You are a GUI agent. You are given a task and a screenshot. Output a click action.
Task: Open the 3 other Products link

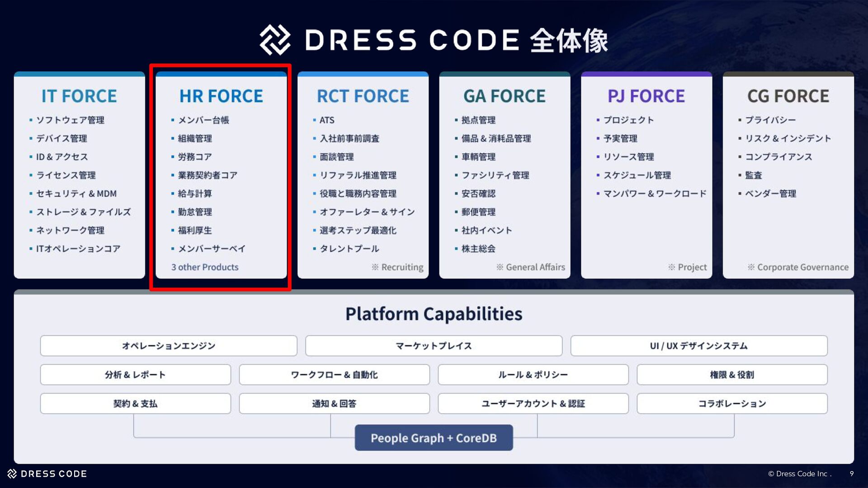[205, 267]
